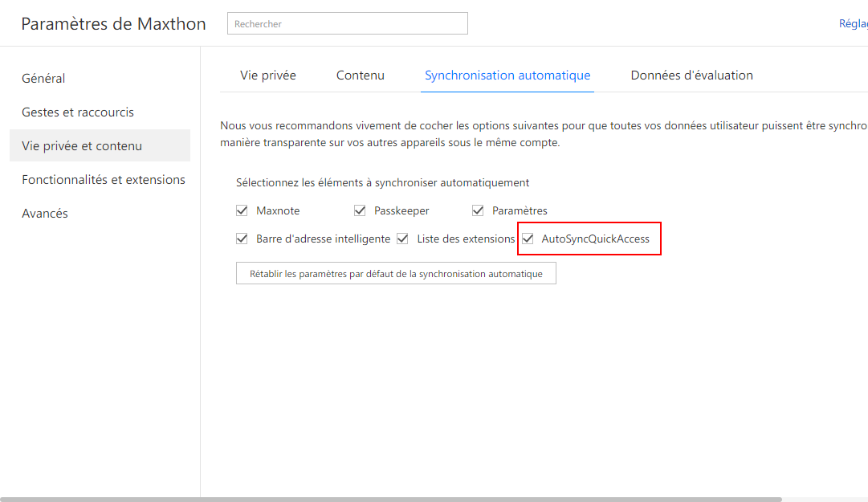The width and height of the screenshot is (868, 502).
Task: Toggle the Maxnote sync checkbox
Action: click(x=242, y=210)
